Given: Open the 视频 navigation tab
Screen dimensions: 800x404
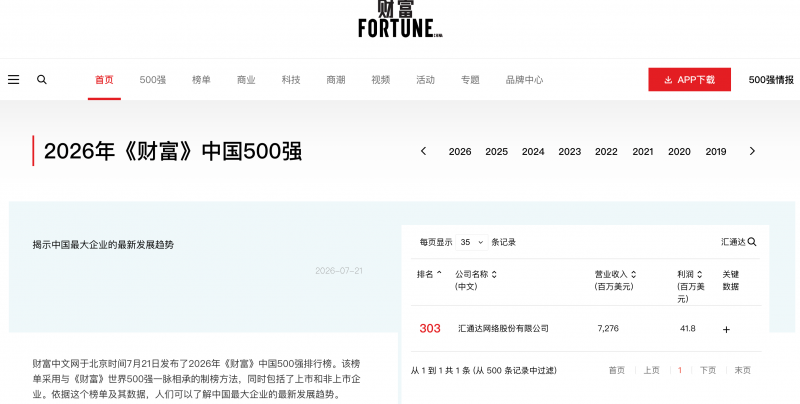Looking at the screenshot, I should pos(381,80).
